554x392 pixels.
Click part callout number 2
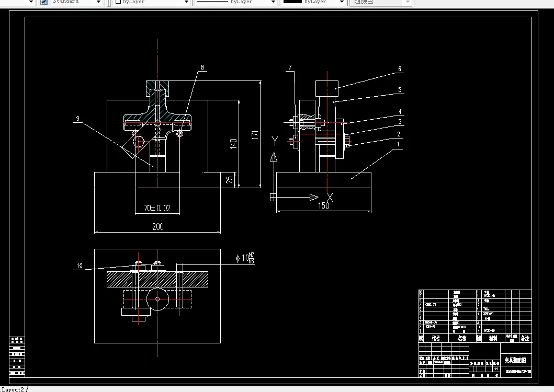tap(399, 134)
